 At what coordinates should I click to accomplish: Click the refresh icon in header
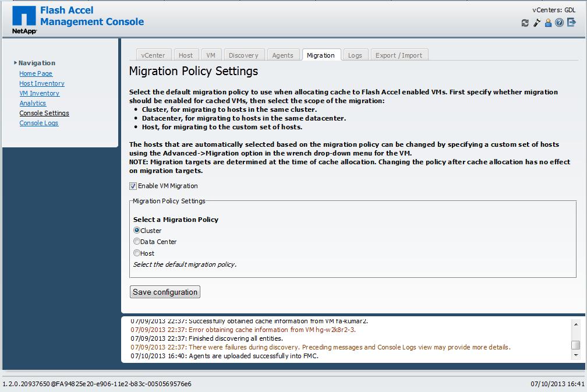525,23
